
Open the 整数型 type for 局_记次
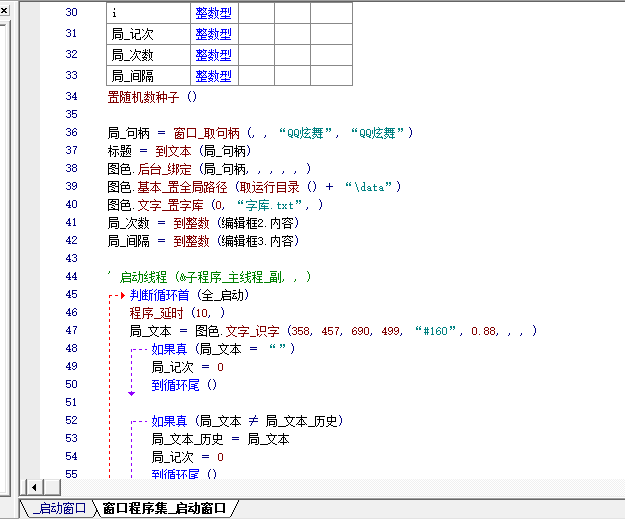213,34
